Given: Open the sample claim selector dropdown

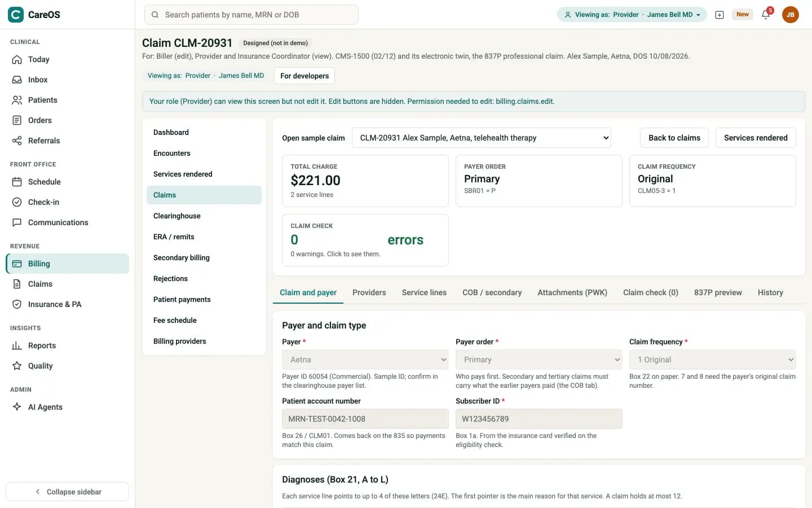Looking at the screenshot, I should point(482,138).
